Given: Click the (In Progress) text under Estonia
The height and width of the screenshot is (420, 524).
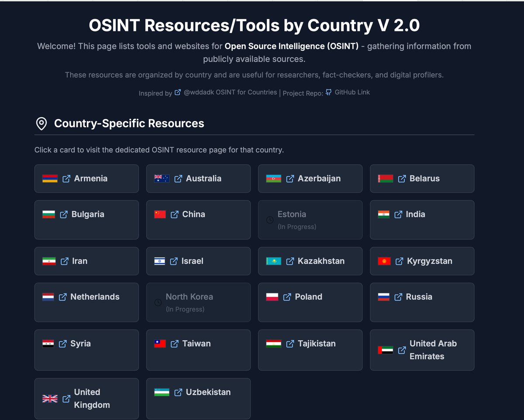Looking at the screenshot, I should coord(297,227).
